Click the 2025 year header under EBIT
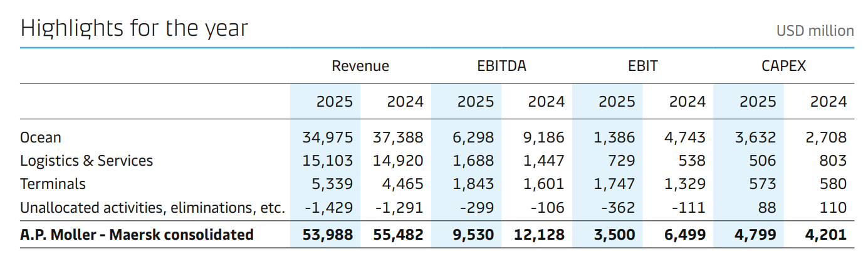 [x=617, y=102]
